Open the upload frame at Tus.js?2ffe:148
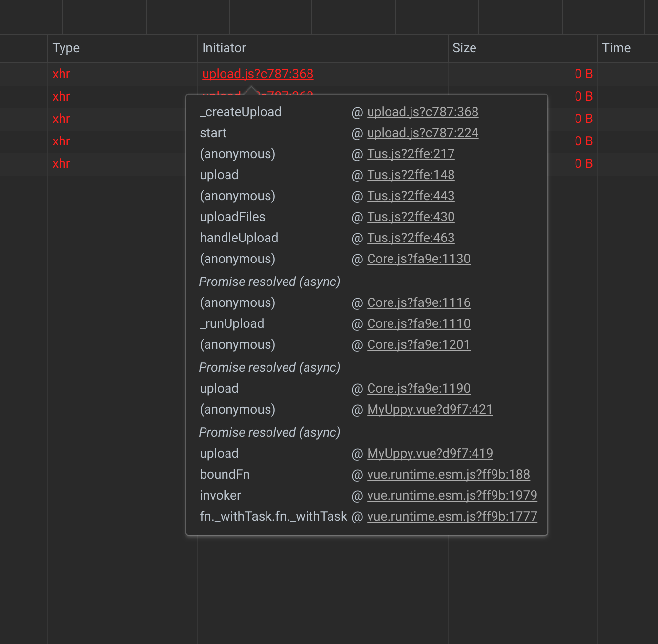The height and width of the screenshot is (644, 658). pyautogui.click(x=411, y=175)
